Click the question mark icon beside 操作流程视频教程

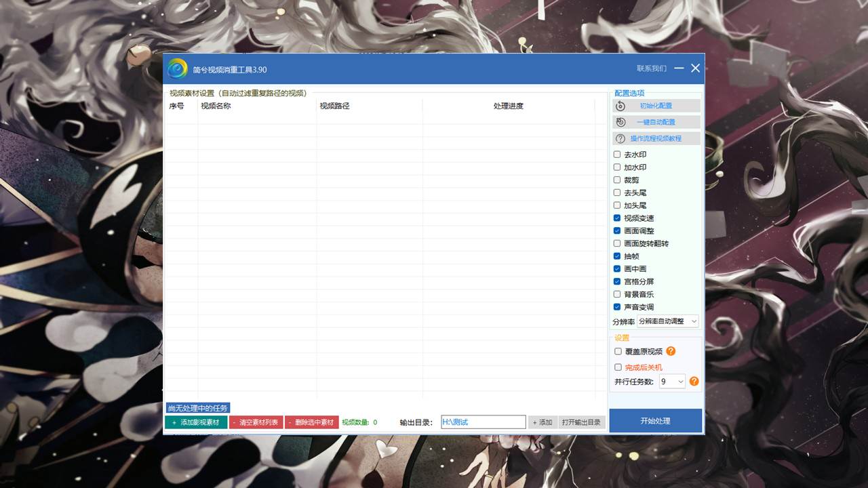coord(620,138)
